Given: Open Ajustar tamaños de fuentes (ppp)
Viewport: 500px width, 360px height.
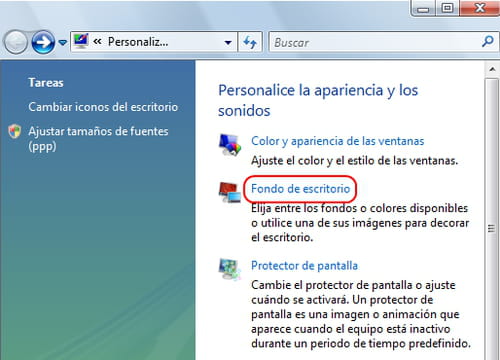Looking at the screenshot, I should coord(98,139).
